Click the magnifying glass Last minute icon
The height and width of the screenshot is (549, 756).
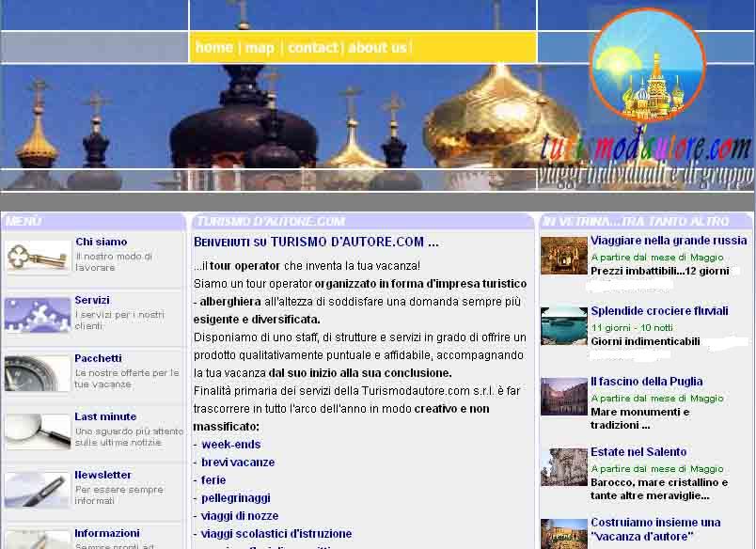(x=37, y=431)
